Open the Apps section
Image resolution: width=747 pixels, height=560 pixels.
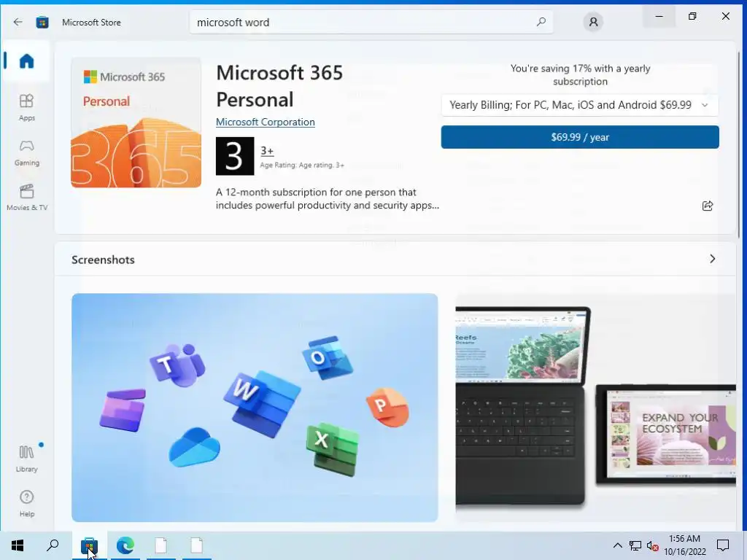27,108
